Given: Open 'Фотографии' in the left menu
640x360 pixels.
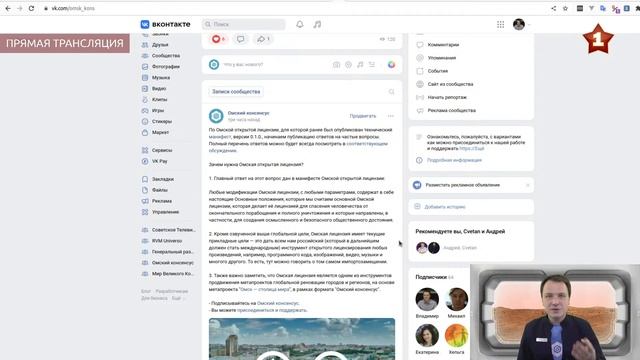Looking at the screenshot, I should [166, 67].
